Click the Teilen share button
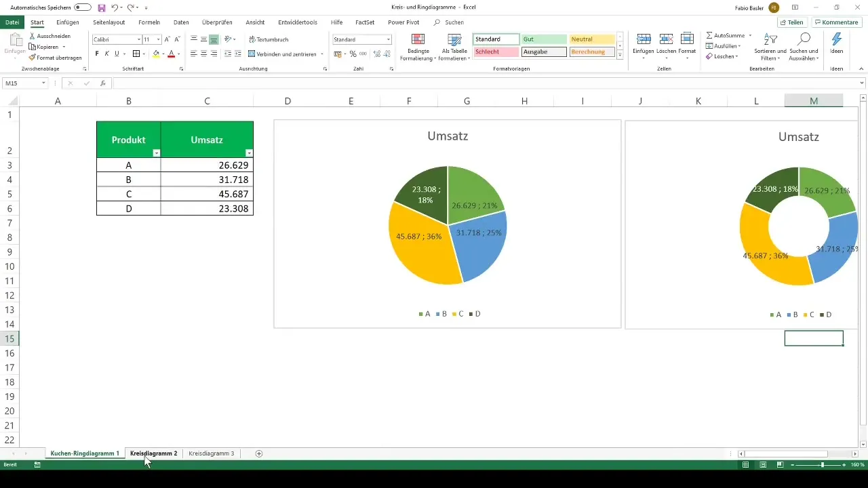868x488 pixels. 791,22
